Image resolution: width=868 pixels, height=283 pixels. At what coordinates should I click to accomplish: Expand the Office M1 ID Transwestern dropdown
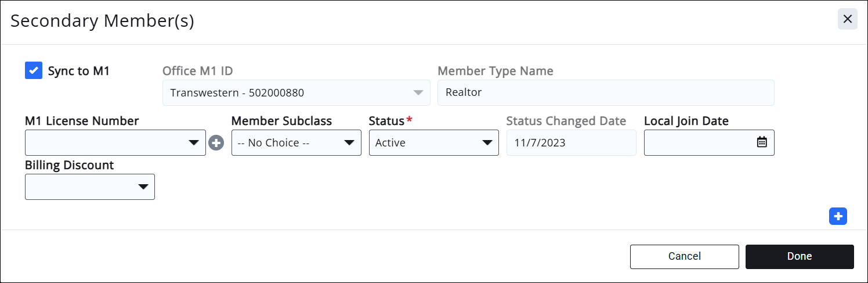(296, 93)
